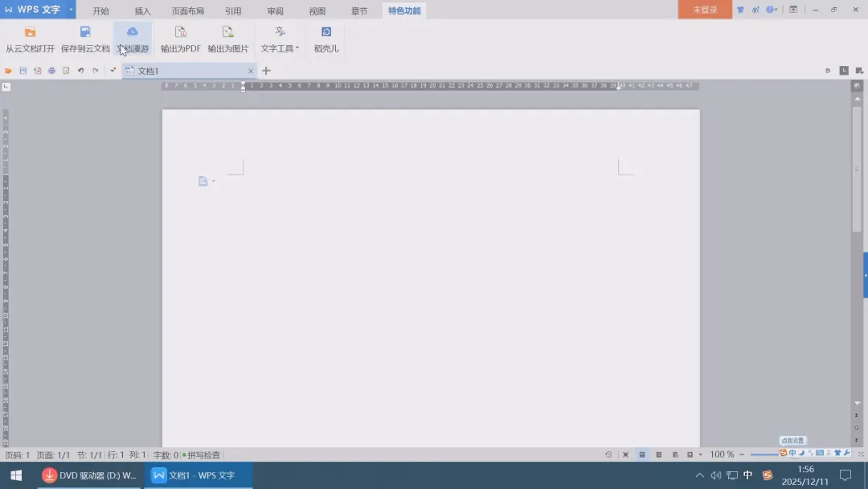Switch to the 插入 ribbon tab
This screenshot has height=489, width=868.
point(142,10)
